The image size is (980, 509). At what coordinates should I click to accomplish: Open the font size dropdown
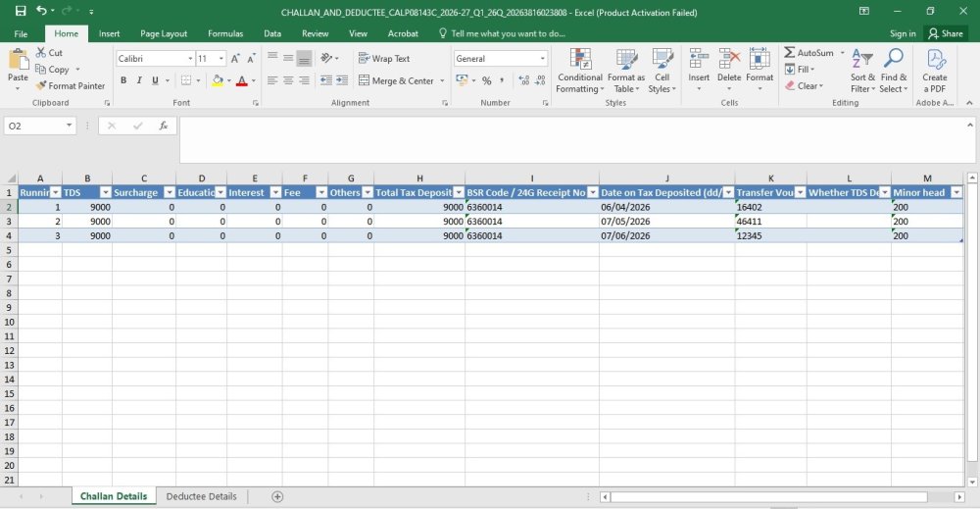221,59
